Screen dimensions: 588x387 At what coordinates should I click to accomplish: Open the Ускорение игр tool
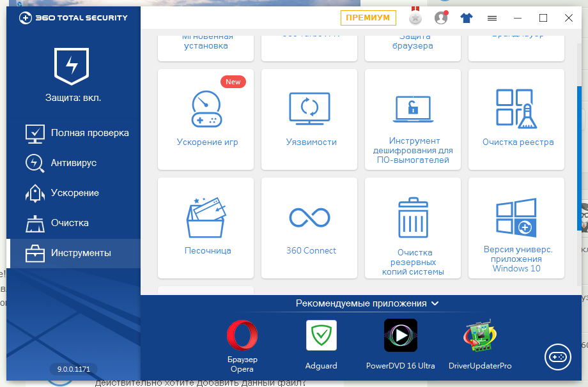[x=206, y=119]
